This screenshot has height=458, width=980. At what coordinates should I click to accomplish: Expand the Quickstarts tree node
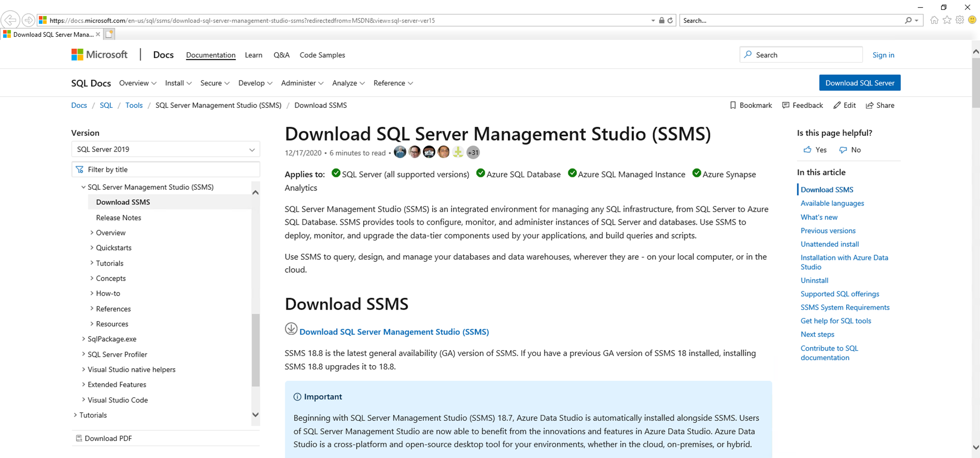(x=92, y=248)
